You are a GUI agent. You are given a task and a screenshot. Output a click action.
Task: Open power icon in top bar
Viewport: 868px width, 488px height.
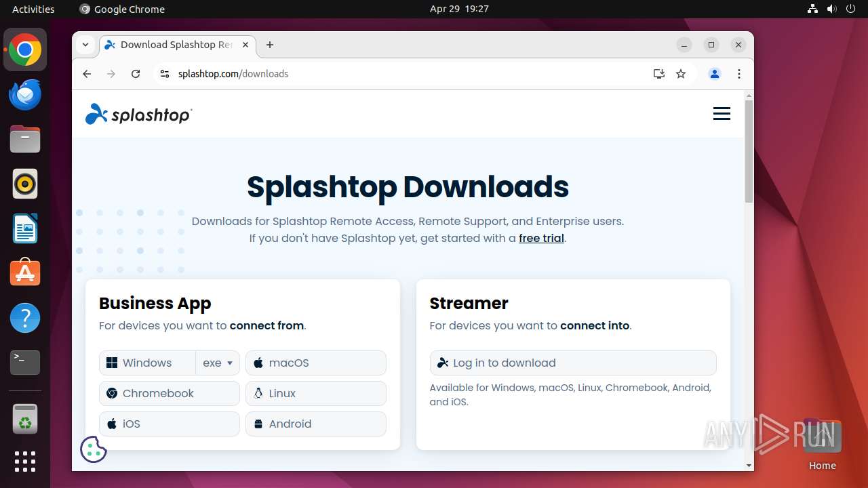(x=850, y=9)
